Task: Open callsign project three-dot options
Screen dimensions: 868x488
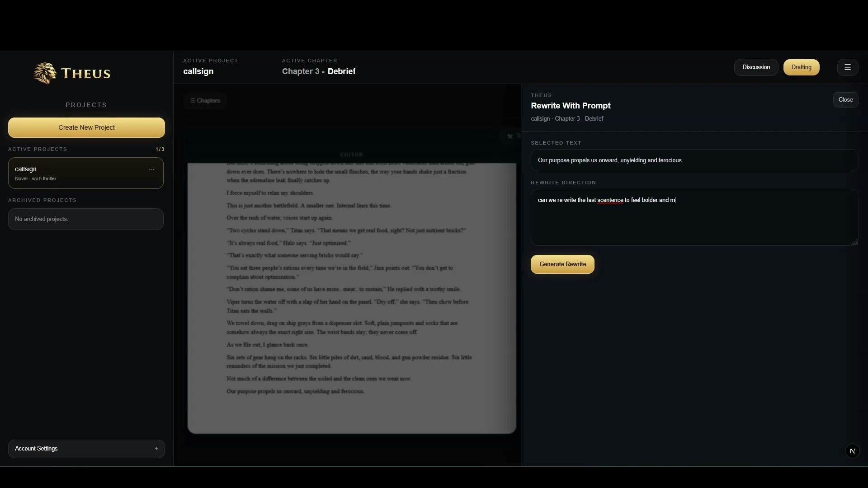Action: coord(151,169)
